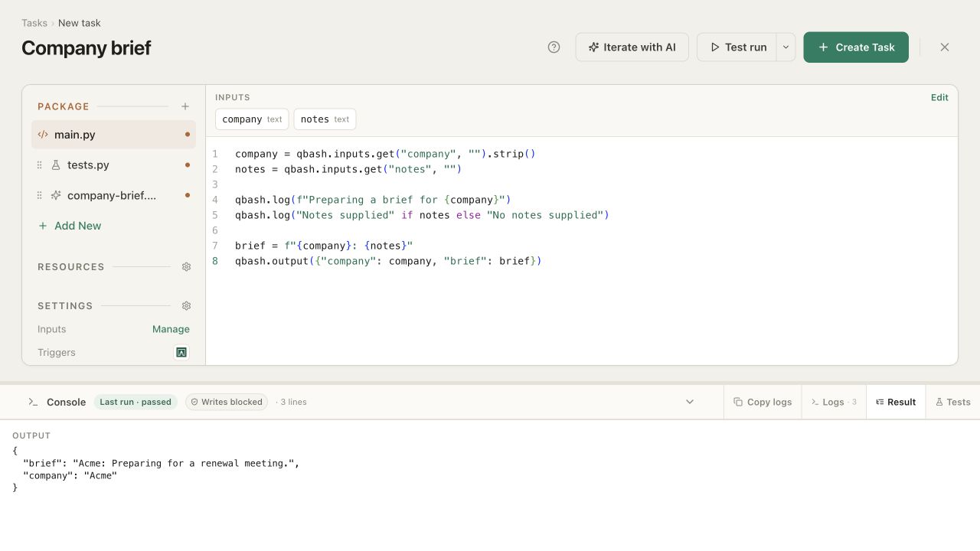Select main.py in the package list

tap(113, 135)
